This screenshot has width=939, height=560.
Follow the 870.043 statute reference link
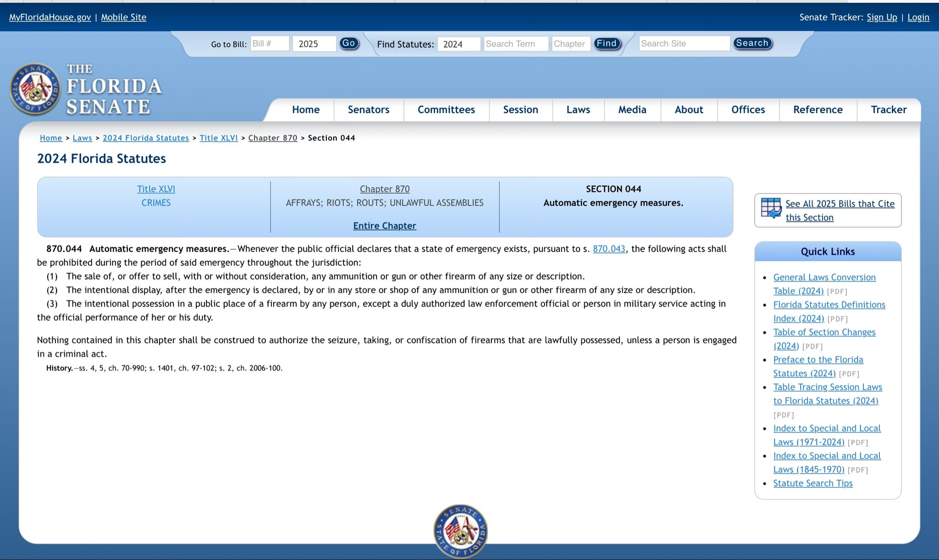tap(608, 249)
